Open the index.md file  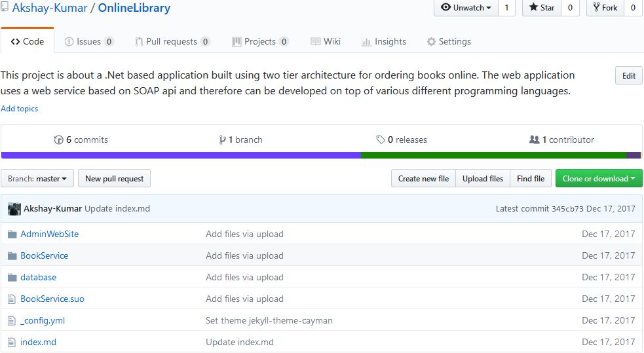point(38,343)
